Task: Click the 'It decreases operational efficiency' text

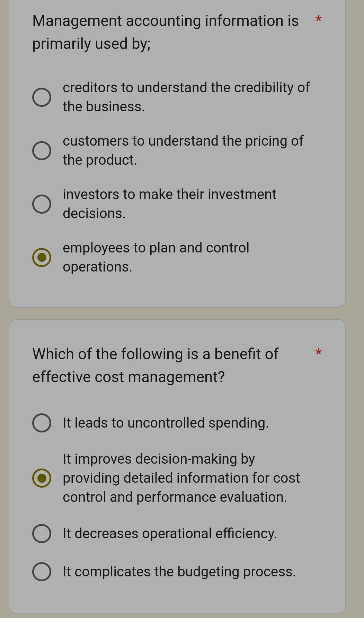Action: coord(170,533)
